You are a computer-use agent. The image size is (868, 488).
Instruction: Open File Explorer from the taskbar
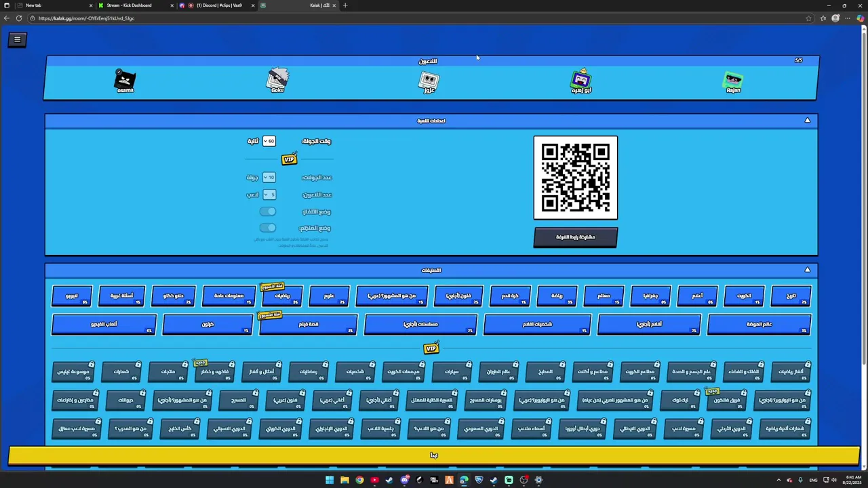pos(344,480)
